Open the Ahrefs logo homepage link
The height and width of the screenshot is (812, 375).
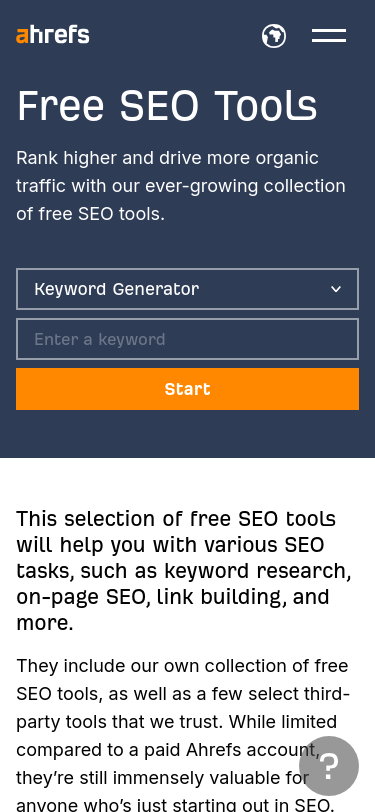53,35
